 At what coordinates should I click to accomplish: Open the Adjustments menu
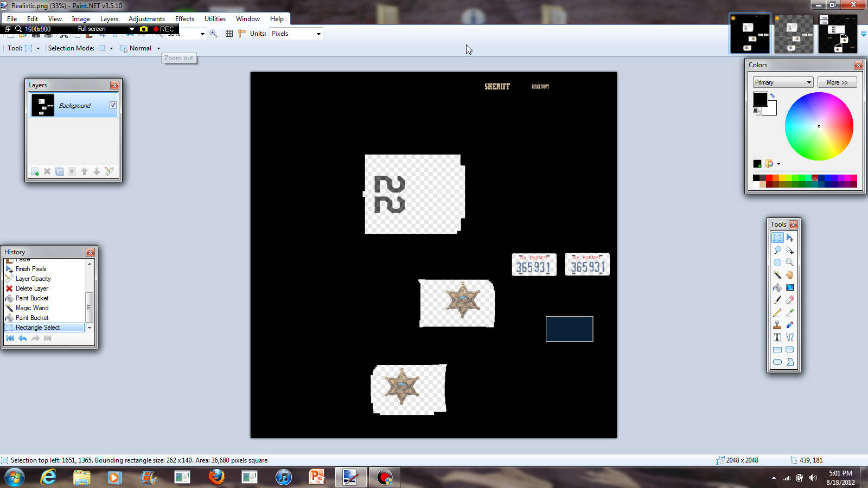point(146,19)
